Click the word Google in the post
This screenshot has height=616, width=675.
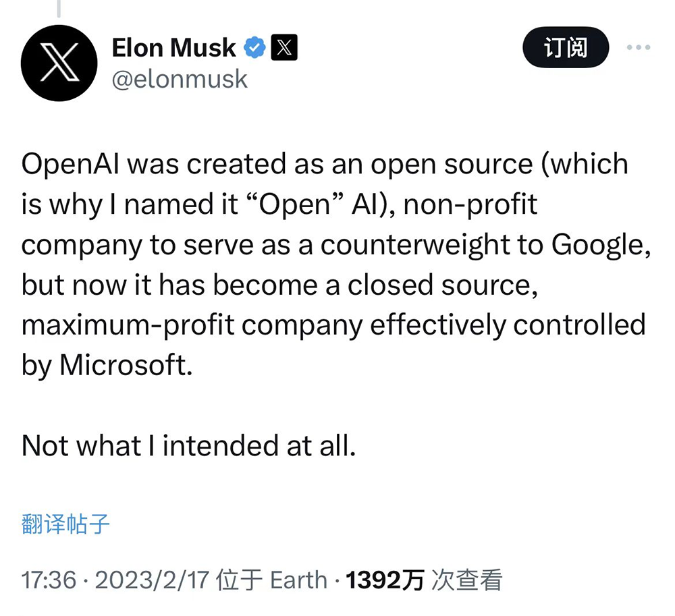coord(598,245)
